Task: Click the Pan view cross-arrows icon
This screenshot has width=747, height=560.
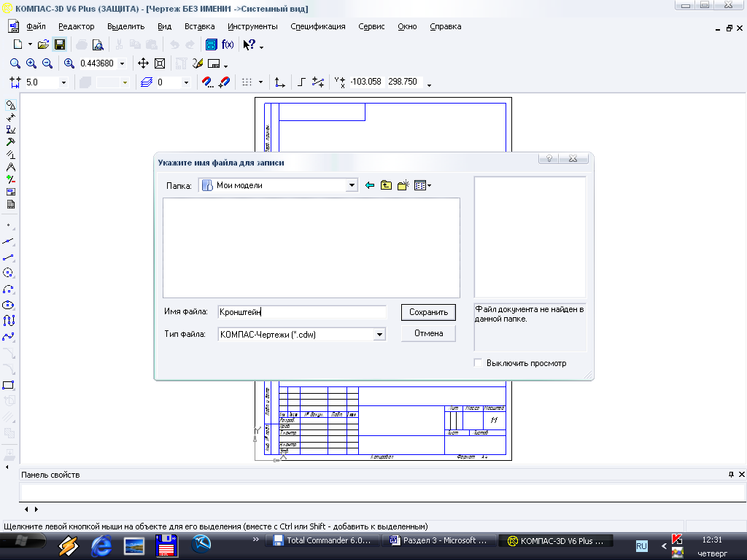Action: [x=143, y=63]
